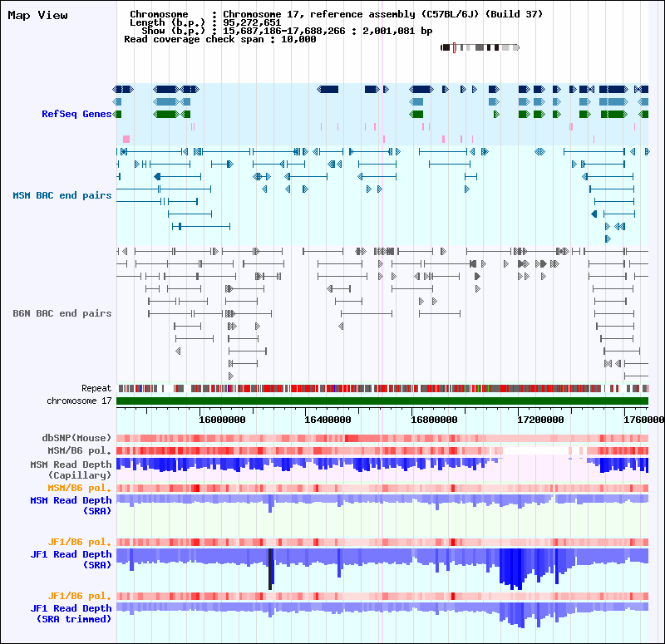
Task: Click the MSM/B6 pol. label above the MSM Read Depth (SRA) label
Action: tap(79, 488)
